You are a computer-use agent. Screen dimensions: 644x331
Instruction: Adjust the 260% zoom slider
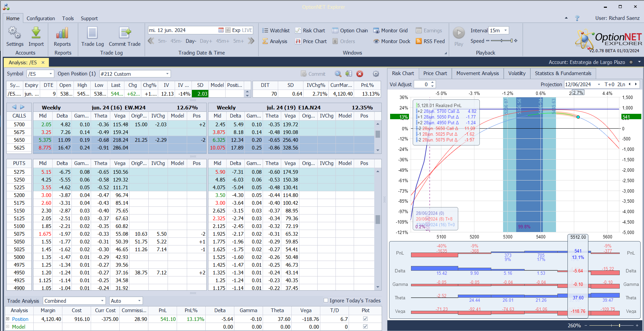coord(611,325)
